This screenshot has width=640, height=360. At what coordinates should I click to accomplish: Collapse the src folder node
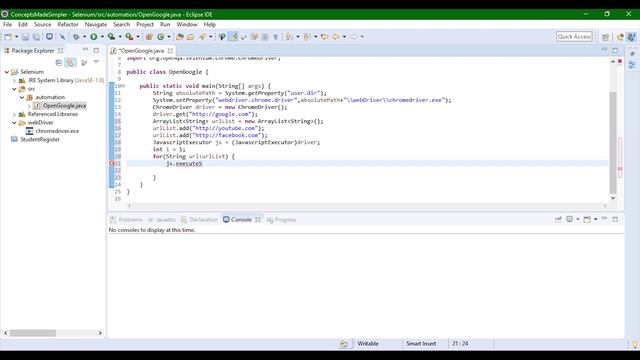point(14,89)
